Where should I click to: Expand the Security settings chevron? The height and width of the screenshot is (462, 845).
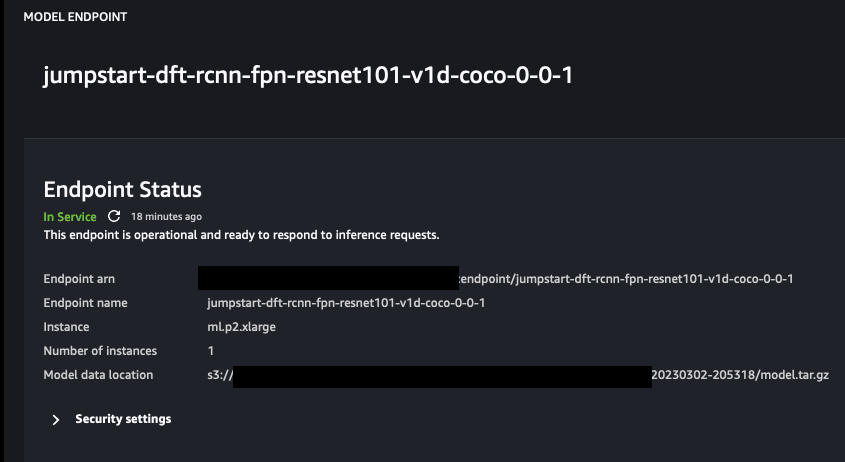tap(56, 419)
